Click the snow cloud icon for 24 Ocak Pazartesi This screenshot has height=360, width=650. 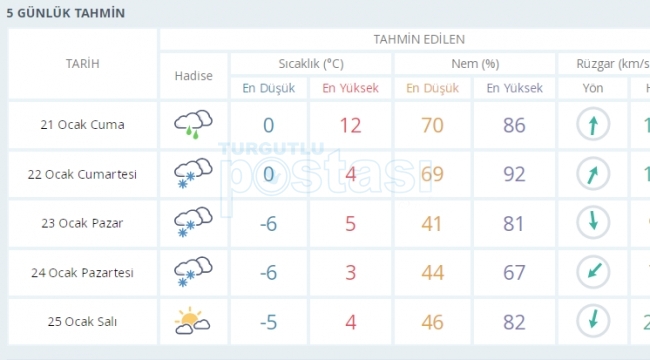point(193,272)
